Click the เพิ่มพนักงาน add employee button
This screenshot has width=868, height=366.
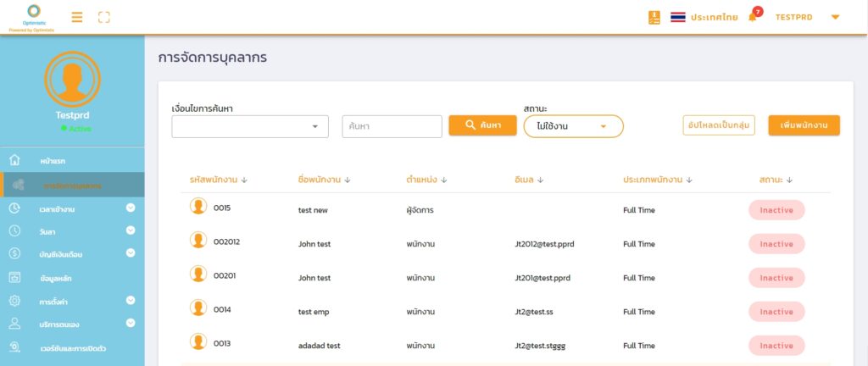(x=804, y=125)
